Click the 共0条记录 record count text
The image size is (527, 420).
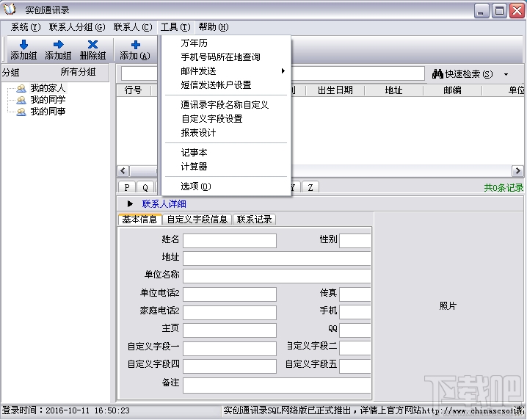(x=504, y=188)
